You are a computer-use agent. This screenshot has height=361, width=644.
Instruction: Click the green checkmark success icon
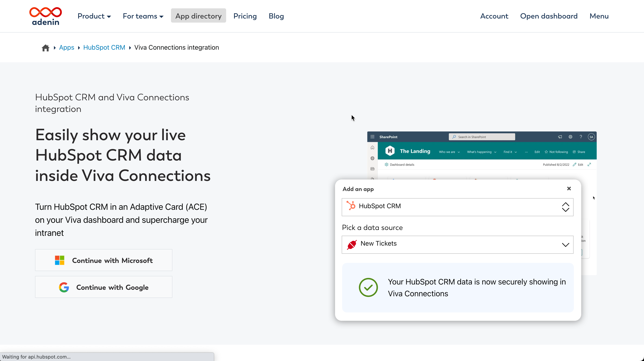pyautogui.click(x=368, y=288)
